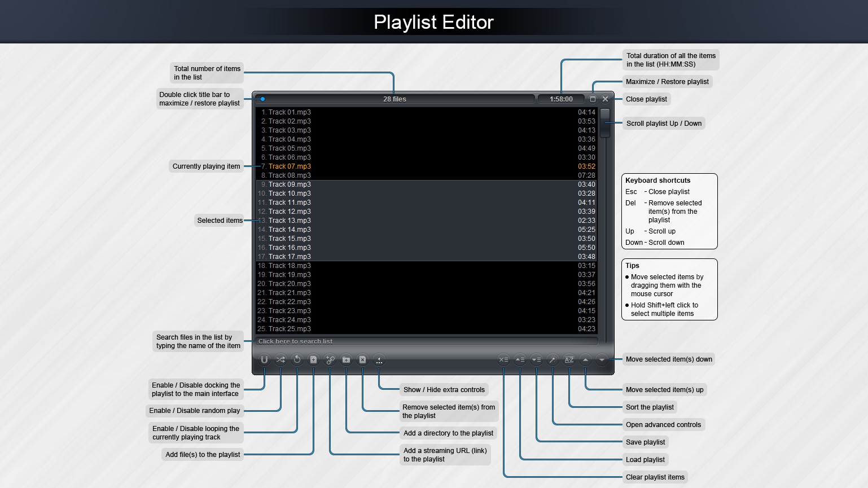868x488 pixels.
Task: Click the search list input field
Action: click(x=426, y=341)
